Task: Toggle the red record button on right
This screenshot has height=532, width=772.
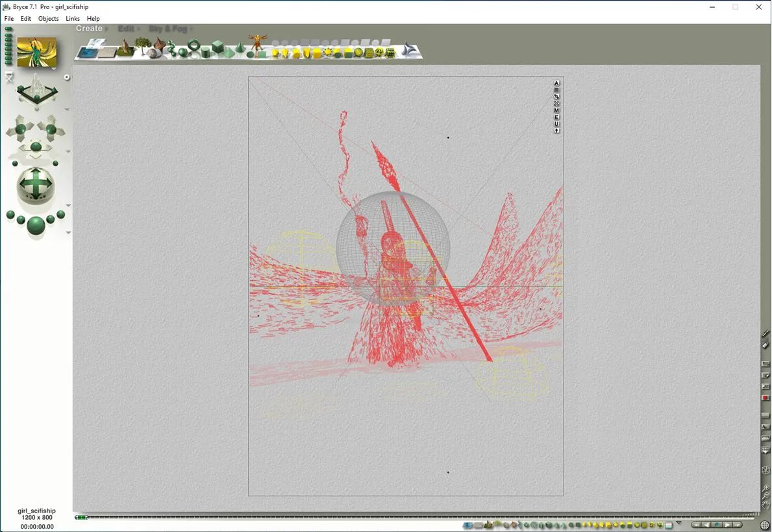Action: pos(766,397)
